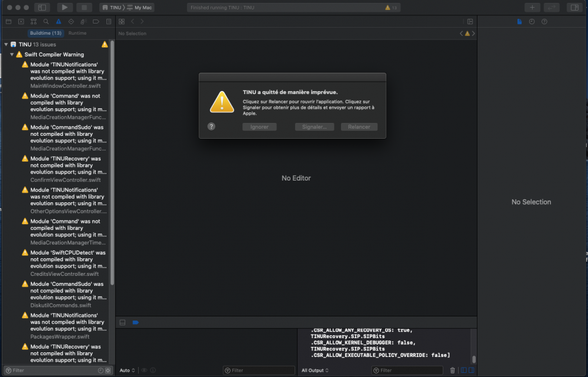Collapse the Swift Compiler Warning group triangle

12,54
